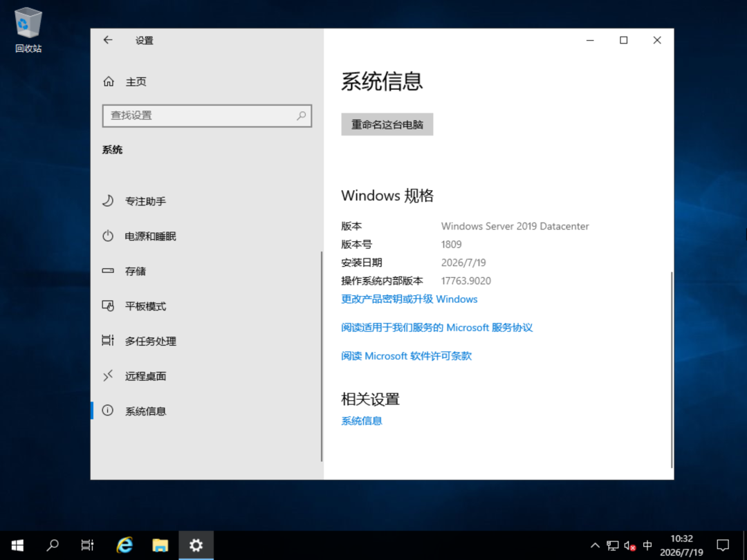The width and height of the screenshot is (747, 560).
Task: Launch Internet Explorer from taskbar
Action: [x=124, y=545]
